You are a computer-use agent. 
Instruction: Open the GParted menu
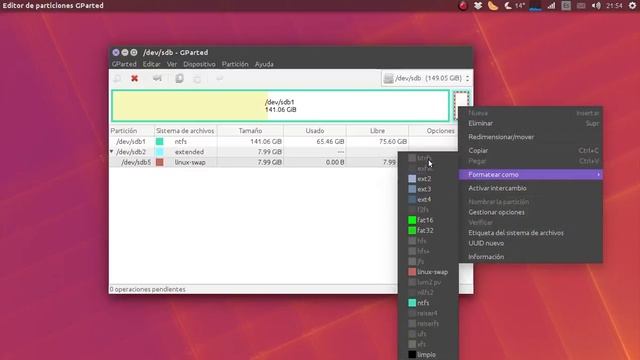point(124,64)
